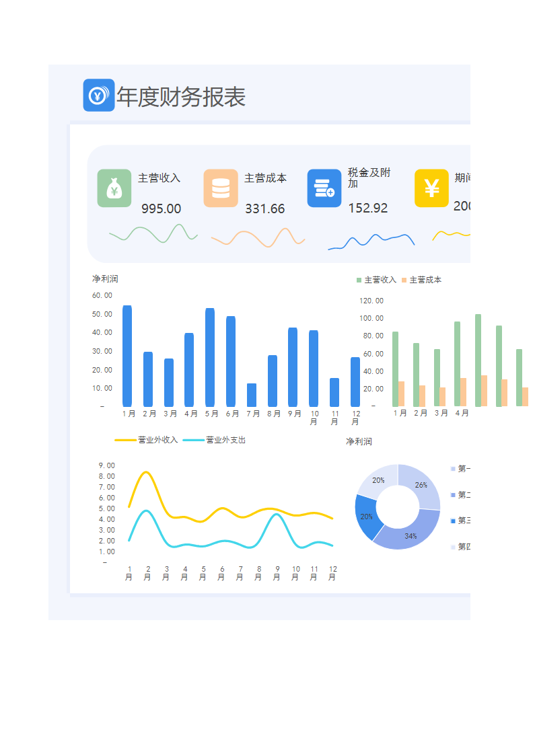Click the 120.00 axis label of the revenue chart

371,301
